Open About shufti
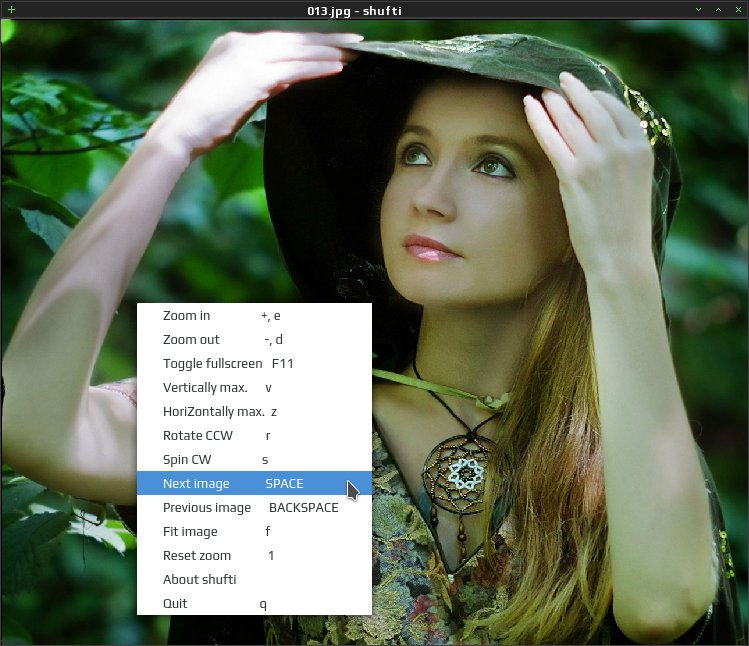 254,579
